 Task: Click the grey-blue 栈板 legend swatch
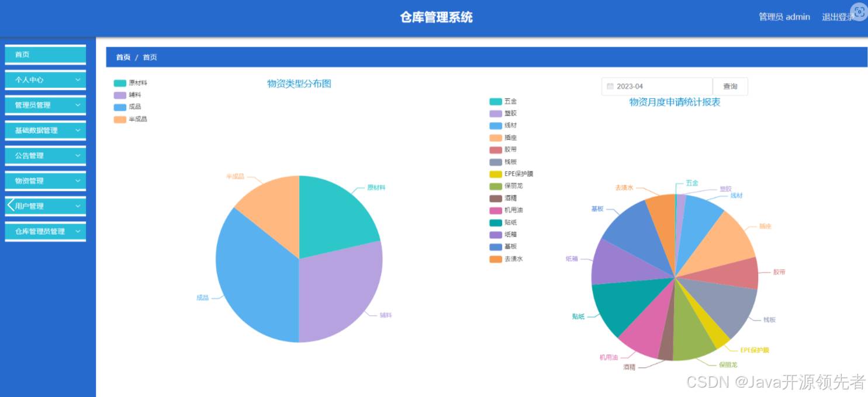[x=496, y=162]
